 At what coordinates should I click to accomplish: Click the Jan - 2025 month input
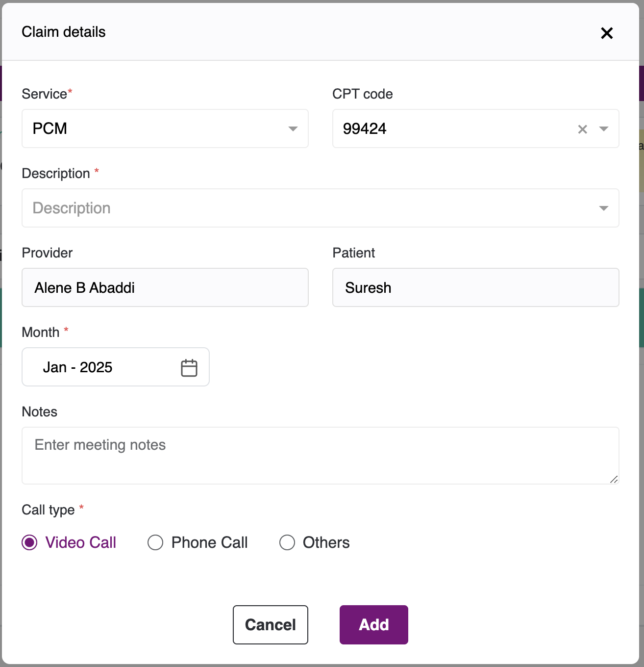98,367
